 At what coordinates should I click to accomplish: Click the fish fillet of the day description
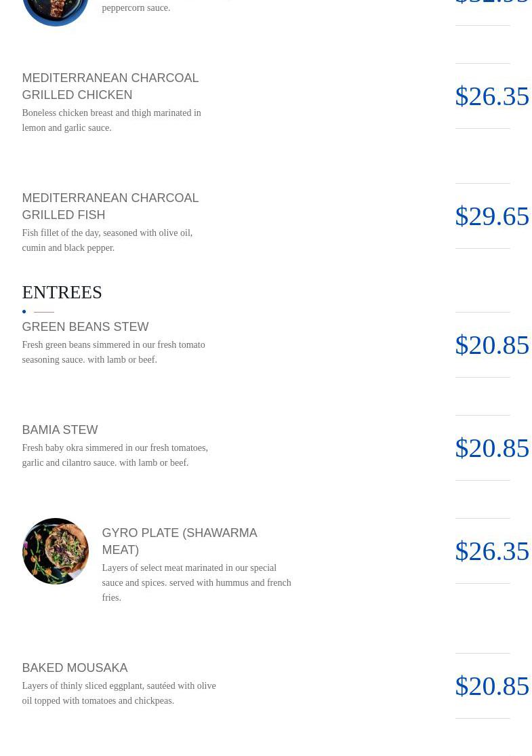point(107,240)
